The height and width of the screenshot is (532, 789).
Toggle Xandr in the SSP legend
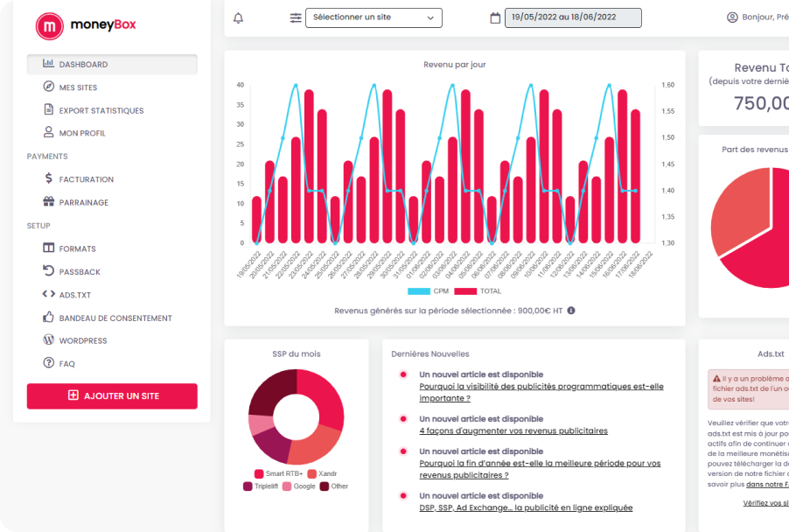(322, 473)
